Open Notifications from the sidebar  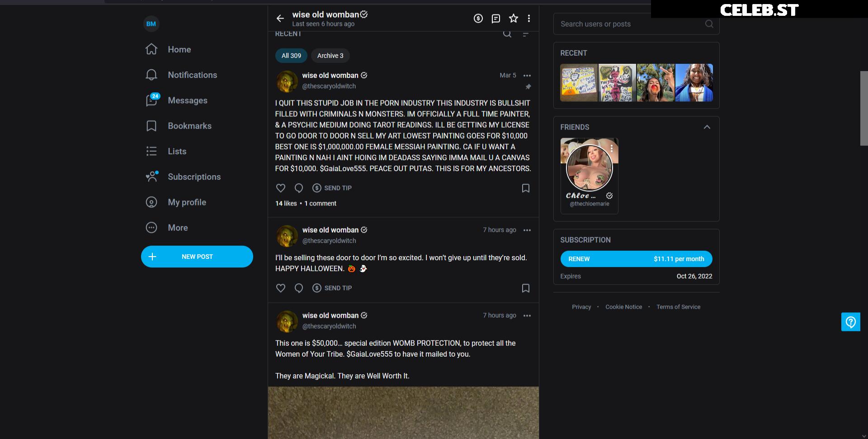[x=181, y=75]
